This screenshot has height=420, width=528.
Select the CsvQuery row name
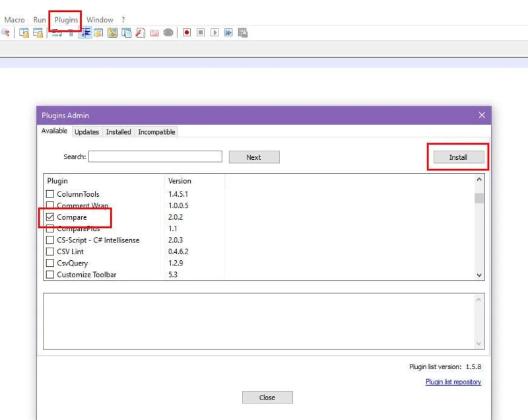pos(73,263)
